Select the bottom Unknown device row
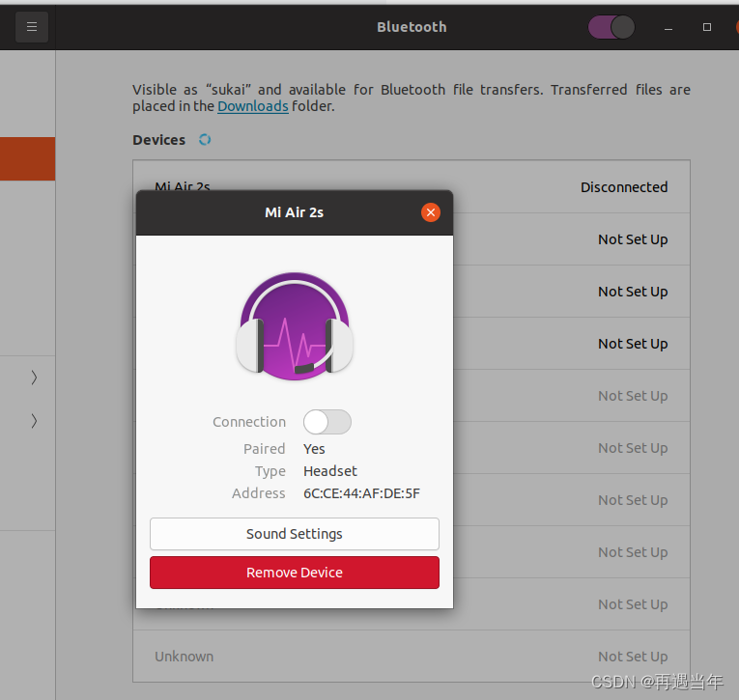Screen dimensions: 739x700 412,657
